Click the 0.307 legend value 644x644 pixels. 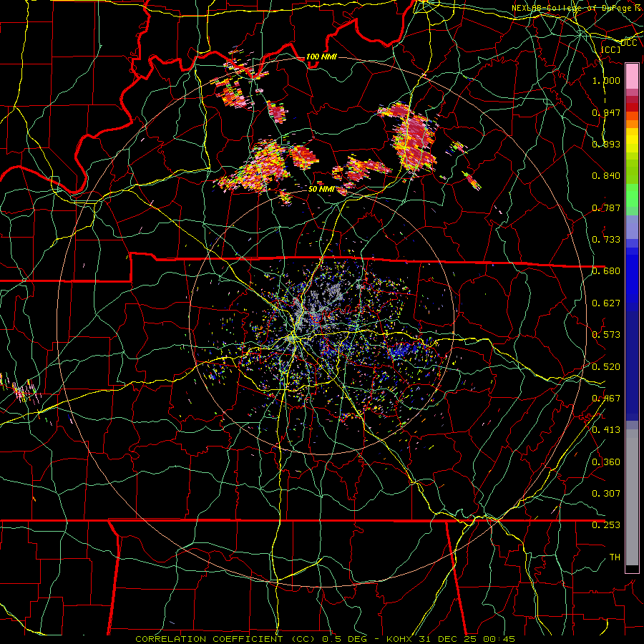coord(606,494)
